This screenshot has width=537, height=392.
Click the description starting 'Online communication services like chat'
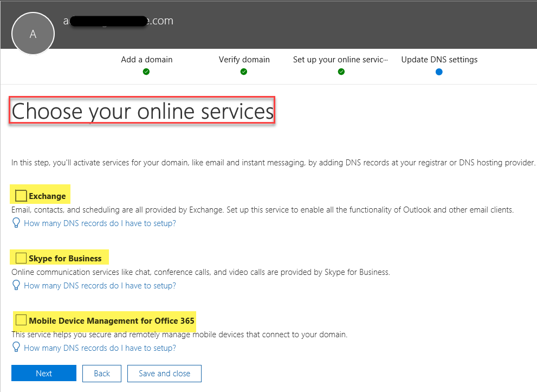pos(200,272)
